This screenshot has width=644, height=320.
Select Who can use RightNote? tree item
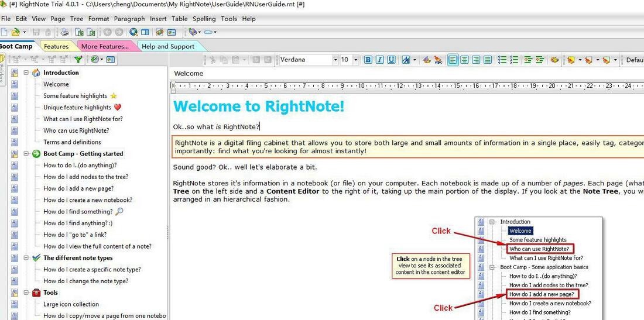pos(76,130)
